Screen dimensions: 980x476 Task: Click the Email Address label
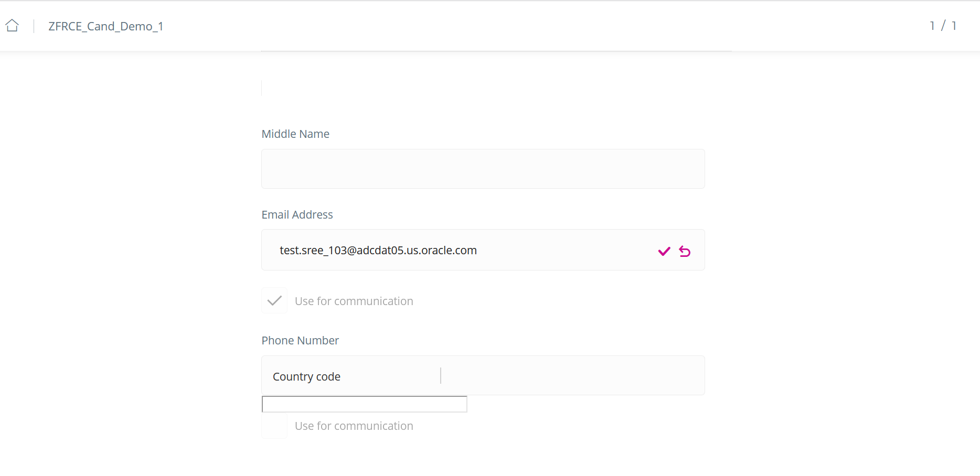coord(297,215)
